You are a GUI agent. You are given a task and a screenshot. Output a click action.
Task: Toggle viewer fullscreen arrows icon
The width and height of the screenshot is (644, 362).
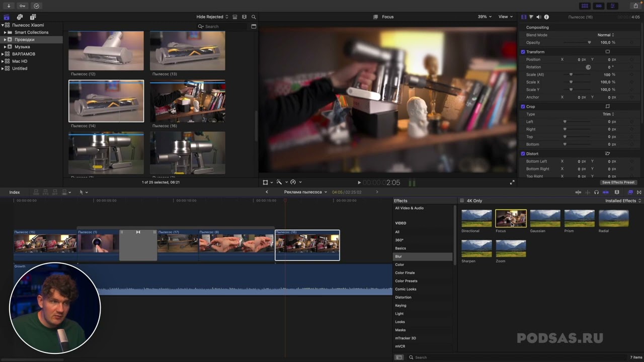tap(512, 182)
